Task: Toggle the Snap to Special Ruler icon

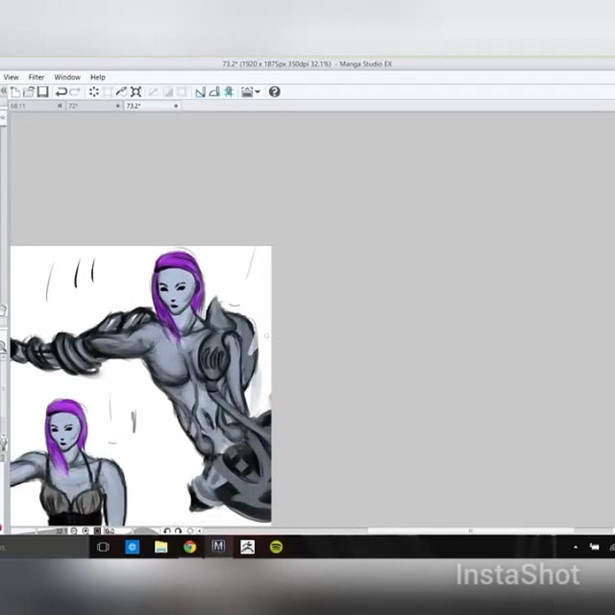Action: click(x=214, y=92)
